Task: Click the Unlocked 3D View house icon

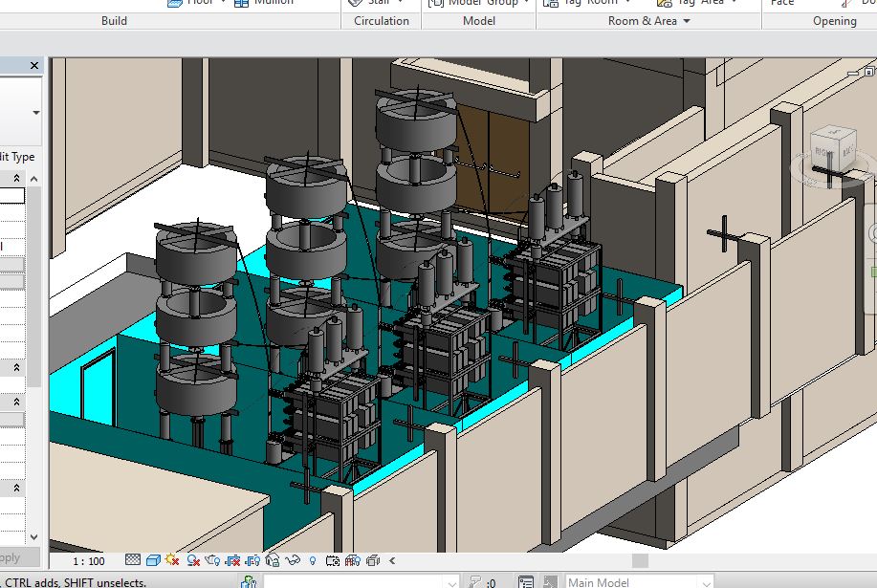Action: [273, 560]
